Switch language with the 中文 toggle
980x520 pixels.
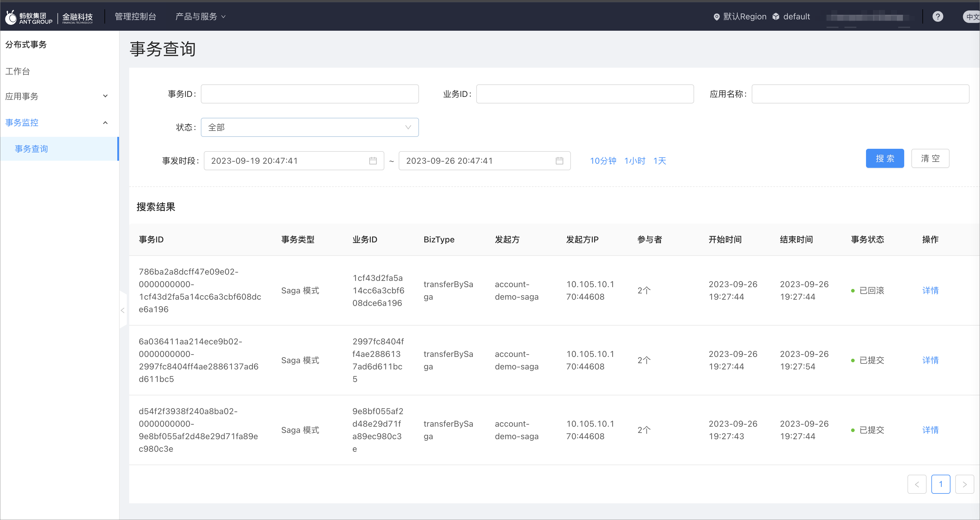click(x=971, y=17)
